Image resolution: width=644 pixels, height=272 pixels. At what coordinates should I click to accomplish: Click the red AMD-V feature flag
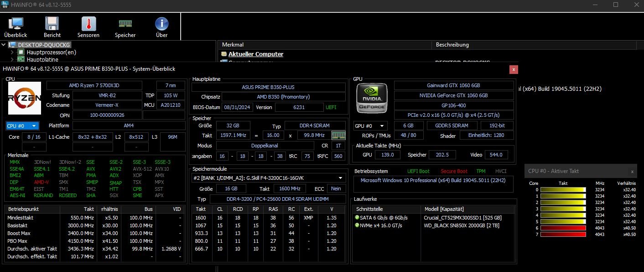click(42, 182)
